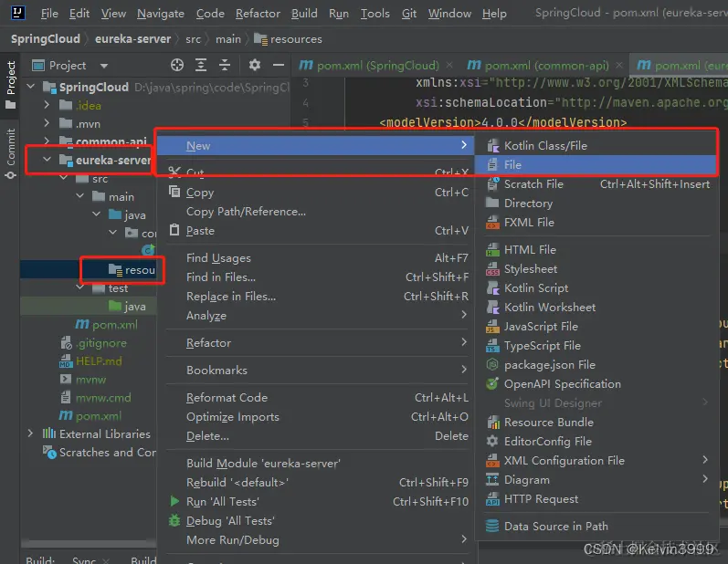This screenshot has width=728, height=564.
Task: Click Copy Path/Reference...
Action: coord(315,212)
